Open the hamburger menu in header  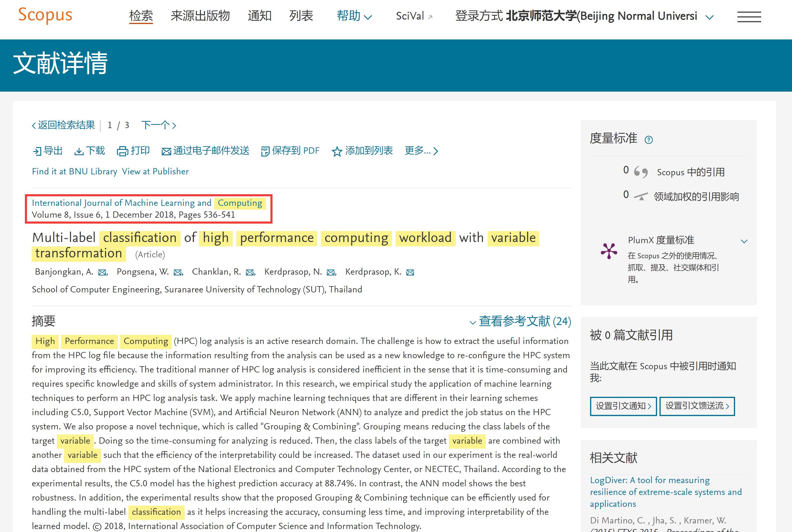coord(749,17)
